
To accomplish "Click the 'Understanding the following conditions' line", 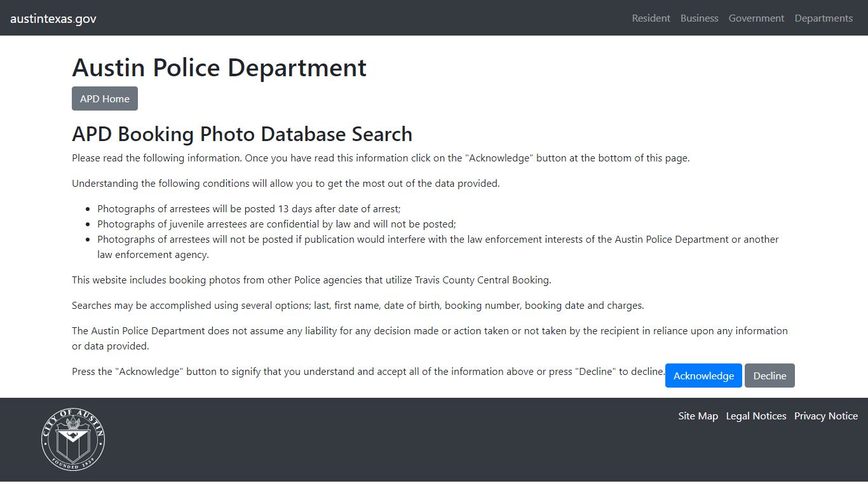I will coord(286,183).
